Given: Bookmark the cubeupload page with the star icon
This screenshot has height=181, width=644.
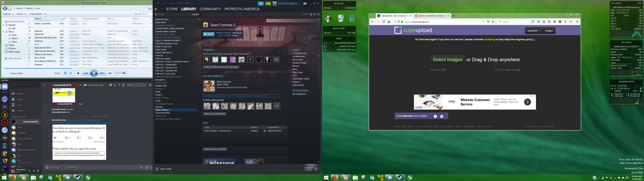Looking at the screenshot, I should point(493,21).
